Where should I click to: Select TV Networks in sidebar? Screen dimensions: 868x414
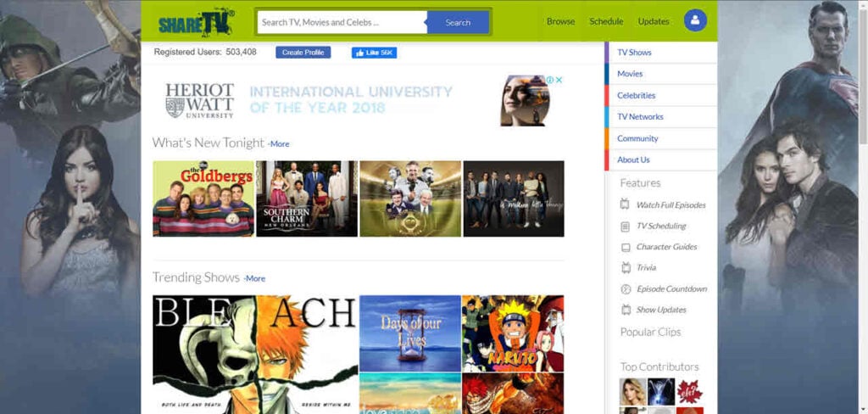(x=661, y=117)
